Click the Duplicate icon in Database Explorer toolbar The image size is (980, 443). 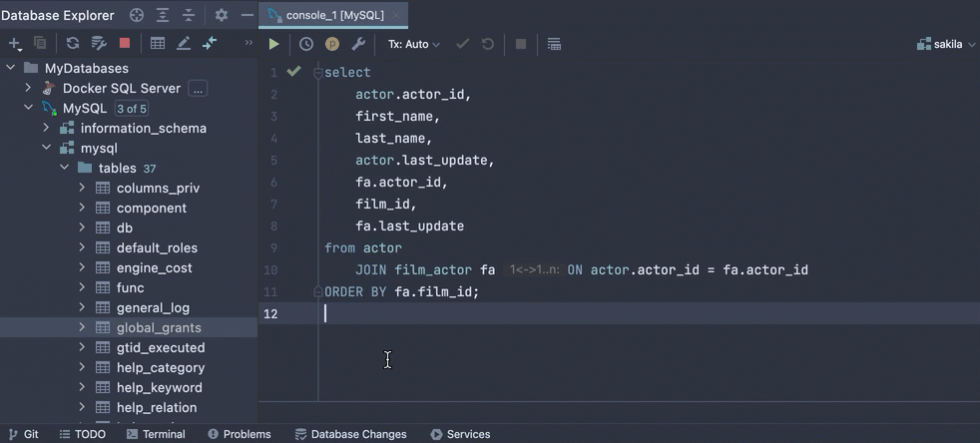coord(40,43)
